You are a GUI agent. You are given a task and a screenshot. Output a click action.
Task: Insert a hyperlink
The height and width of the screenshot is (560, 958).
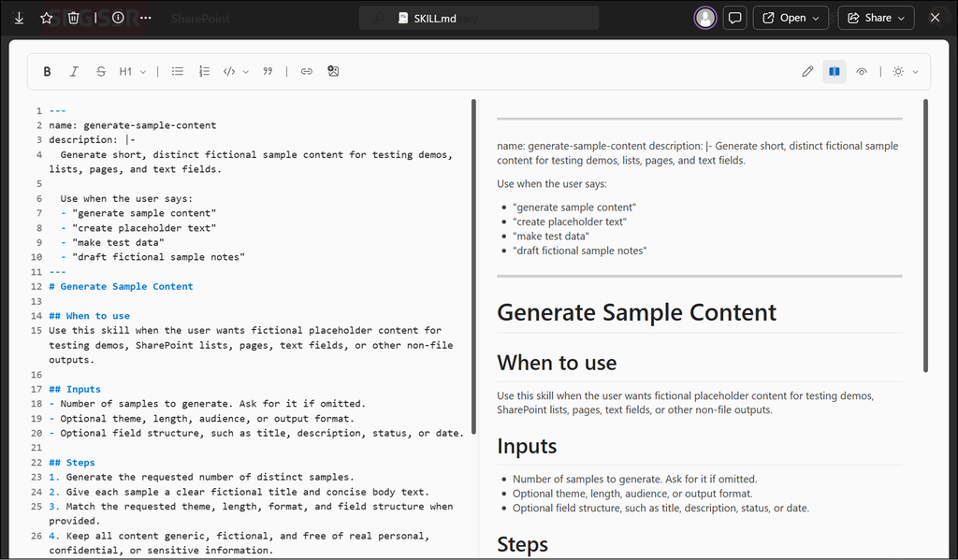pyautogui.click(x=307, y=71)
